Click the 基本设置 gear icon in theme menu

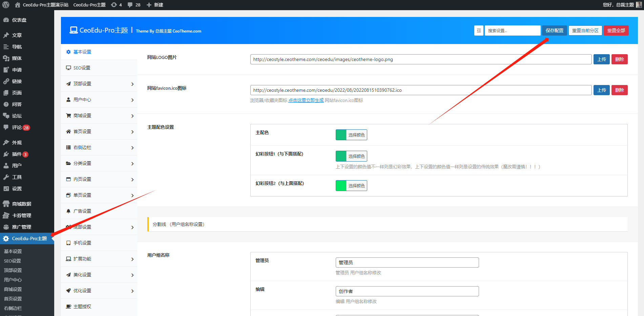pos(68,52)
